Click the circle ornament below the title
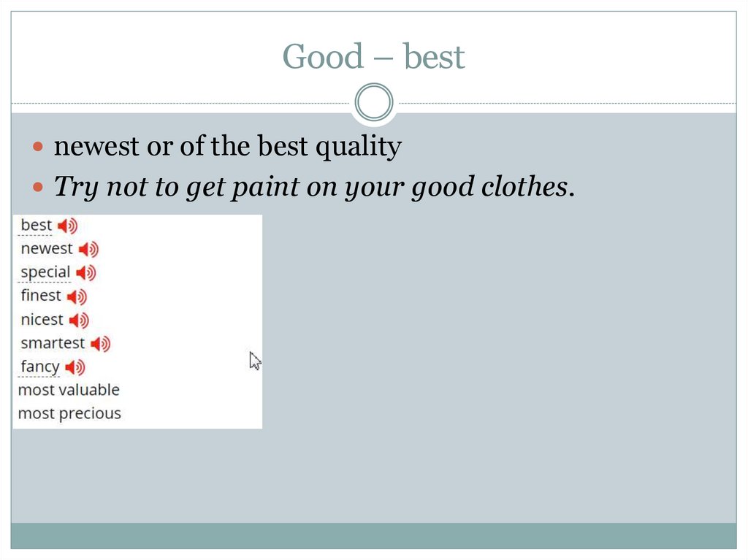 point(373,101)
